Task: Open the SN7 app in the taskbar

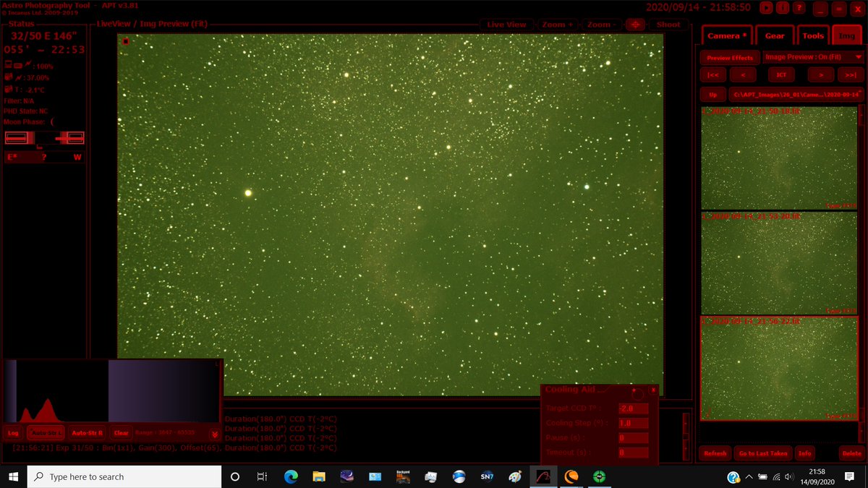Action: [x=486, y=476]
